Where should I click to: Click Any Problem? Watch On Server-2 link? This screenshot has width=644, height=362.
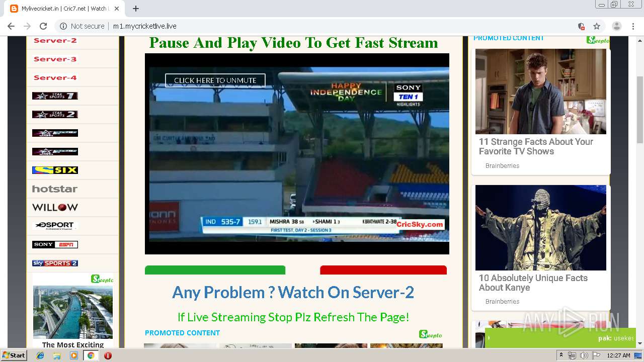293,292
